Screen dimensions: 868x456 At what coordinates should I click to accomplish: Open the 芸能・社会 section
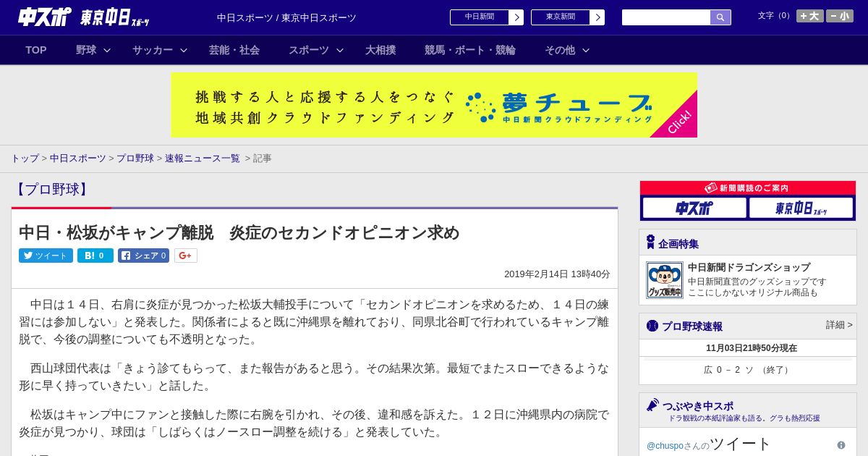[x=234, y=50]
